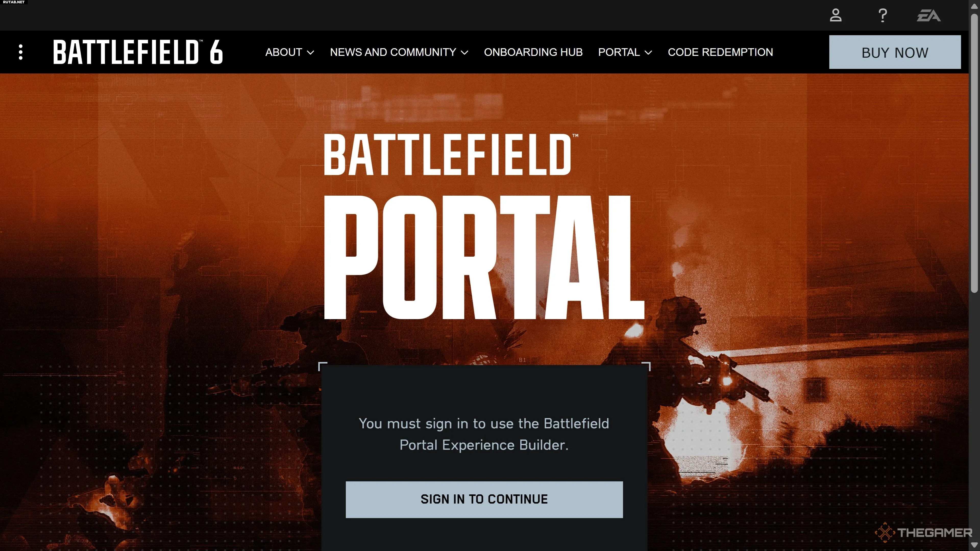Click TheGamer watermark logo

click(923, 532)
